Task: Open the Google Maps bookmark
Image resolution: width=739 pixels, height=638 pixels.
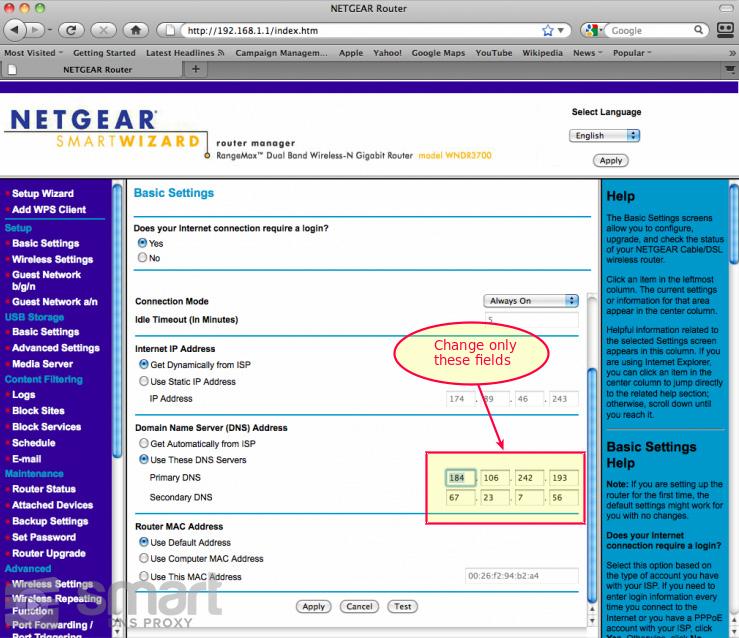Action: (438, 53)
